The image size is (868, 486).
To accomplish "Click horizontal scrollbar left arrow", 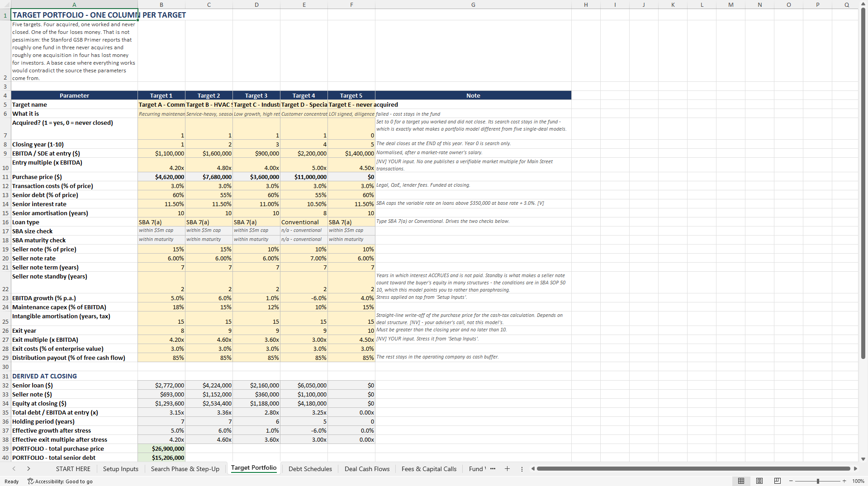I will (x=533, y=469).
